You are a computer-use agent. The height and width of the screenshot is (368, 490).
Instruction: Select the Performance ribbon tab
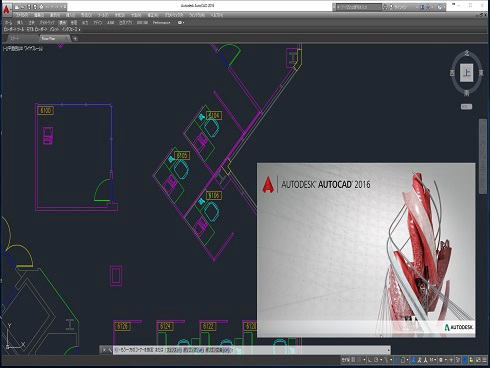(162, 23)
